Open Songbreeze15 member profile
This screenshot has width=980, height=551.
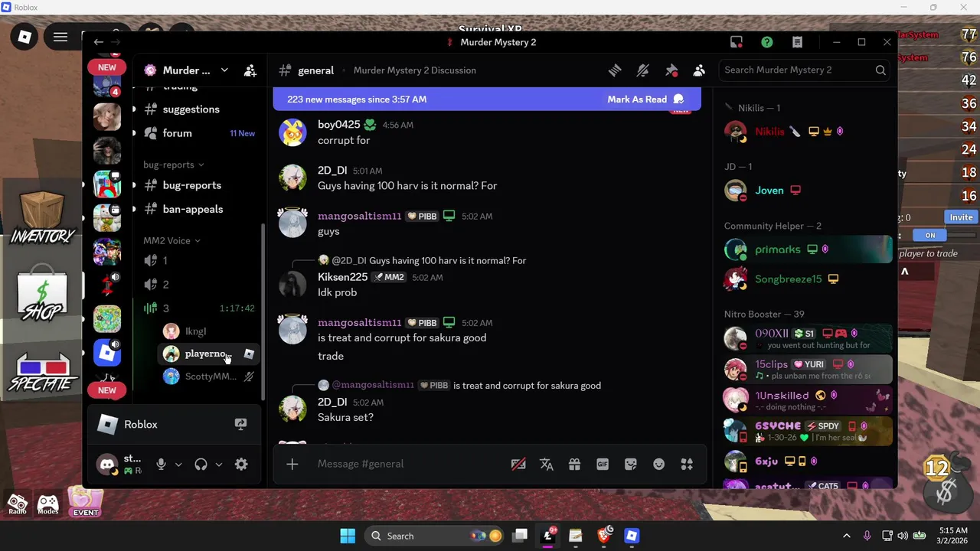tap(808, 279)
